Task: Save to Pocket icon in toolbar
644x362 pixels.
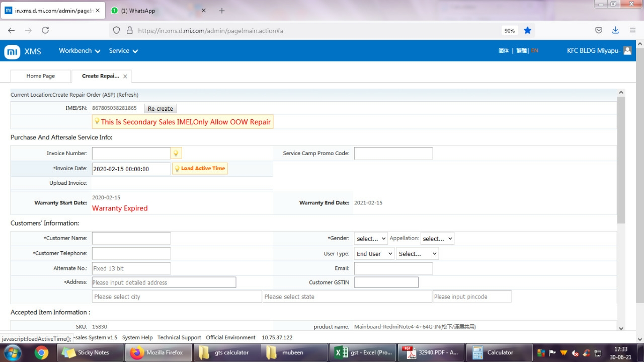Action: click(599, 31)
